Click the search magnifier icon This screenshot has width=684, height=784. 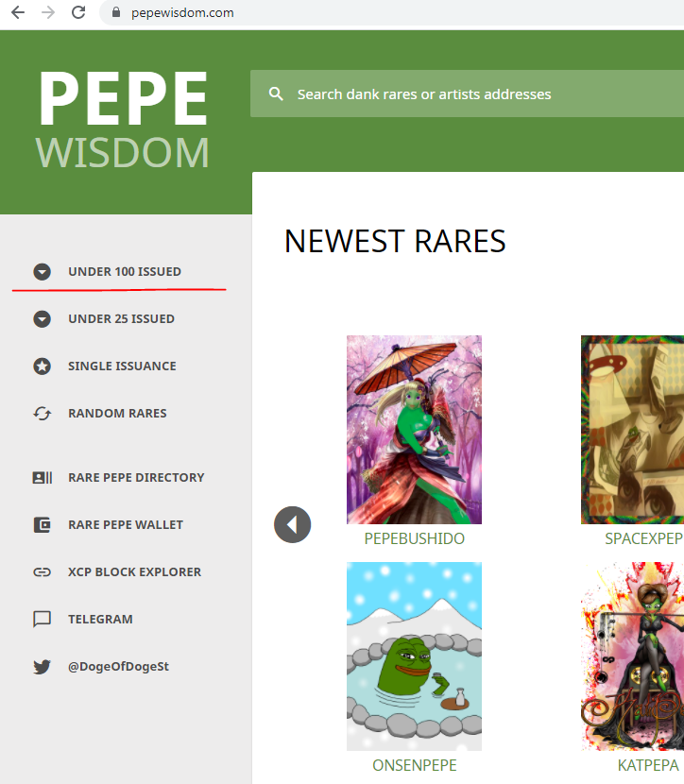click(276, 94)
